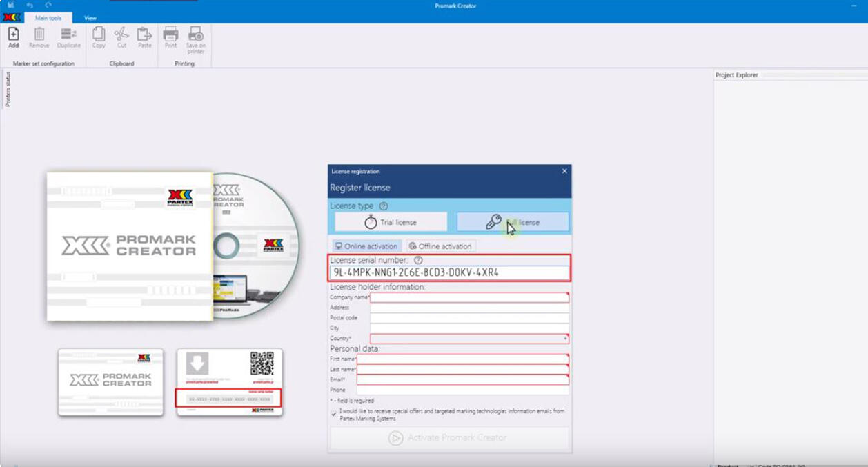Switch to the Offline activation tab
This screenshot has height=467, width=868.
(440, 246)
